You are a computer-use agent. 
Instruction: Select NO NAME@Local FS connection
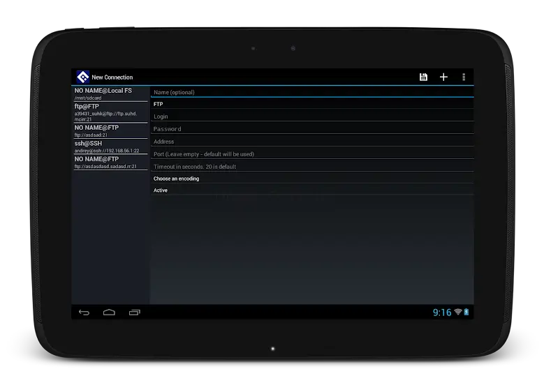point(110,94)
